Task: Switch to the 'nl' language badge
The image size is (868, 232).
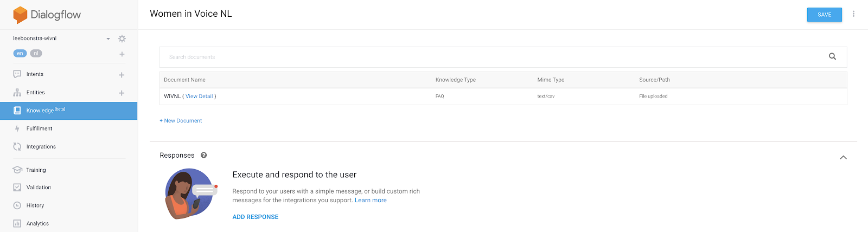Action: (x=36, y=53)
